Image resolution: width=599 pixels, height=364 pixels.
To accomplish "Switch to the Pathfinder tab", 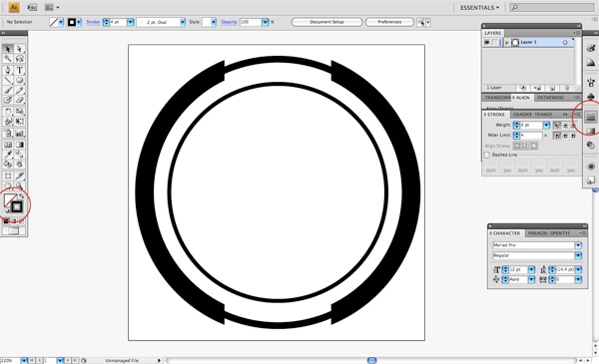I will tap(550, 98).
